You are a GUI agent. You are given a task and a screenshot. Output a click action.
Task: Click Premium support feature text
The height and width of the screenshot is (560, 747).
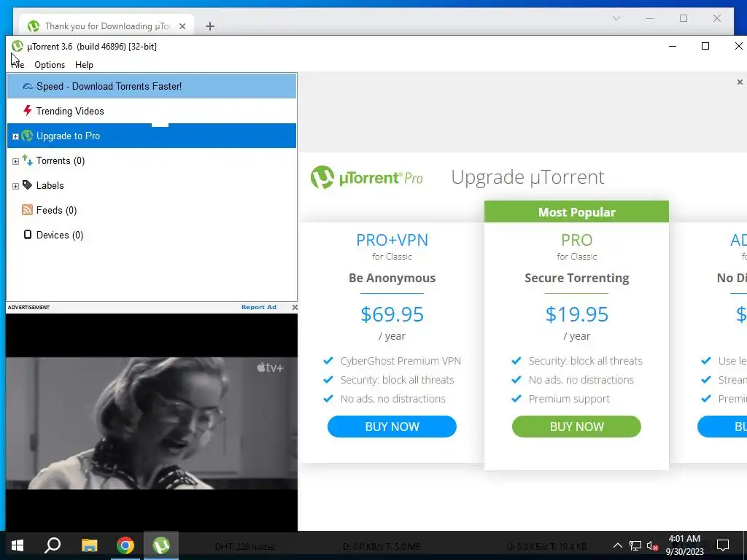pos(569,399)
